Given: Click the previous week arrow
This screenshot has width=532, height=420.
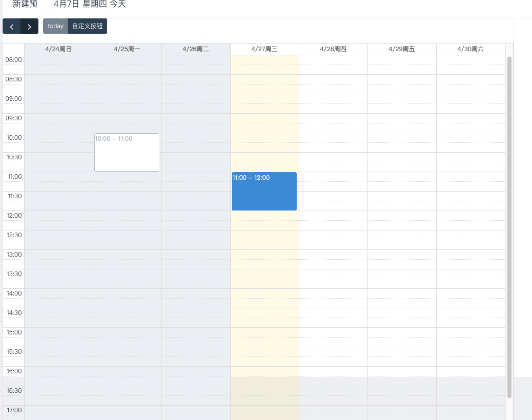Looking at the screenshot, I should [12, 26].
